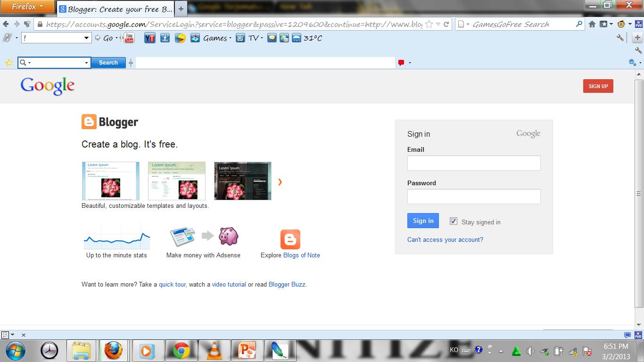Click the Google logo
This screenshot has width=644, height=362.
(x=47, y=86)
